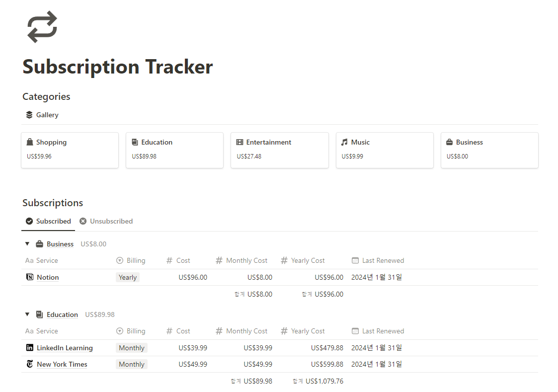Click Last Renewed calendar icon in Education table
This screenshot has height=392, width=558.
(x=355, y=331)
